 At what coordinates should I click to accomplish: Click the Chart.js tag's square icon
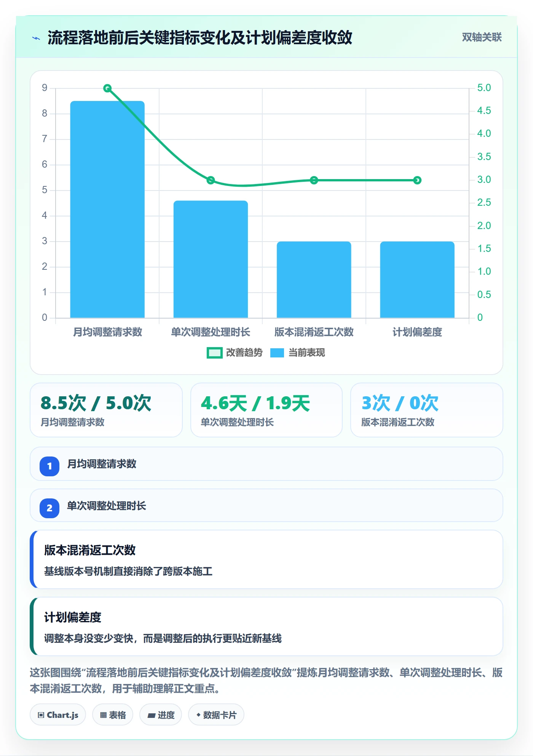pyautogui.click(x=41, y=715)
